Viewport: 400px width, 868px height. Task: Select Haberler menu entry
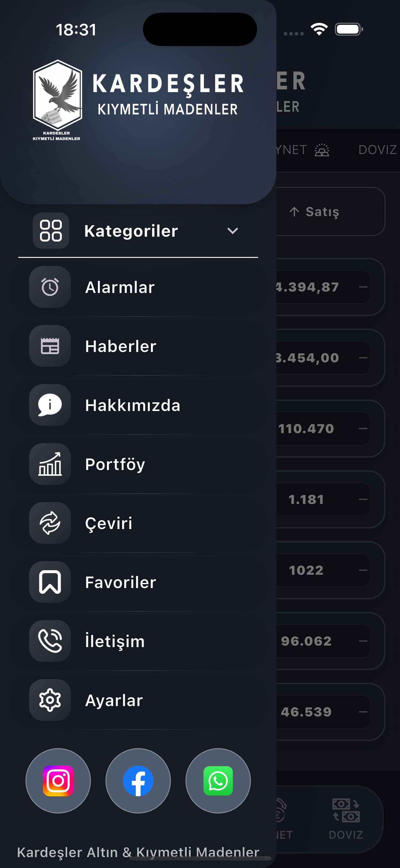coord(138,346)
